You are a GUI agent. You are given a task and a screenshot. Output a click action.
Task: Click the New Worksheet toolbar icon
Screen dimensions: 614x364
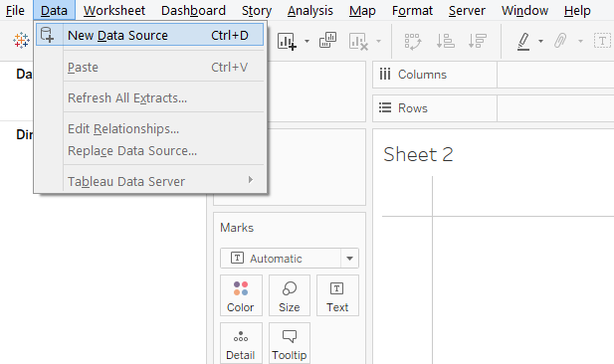pos(287,41)
